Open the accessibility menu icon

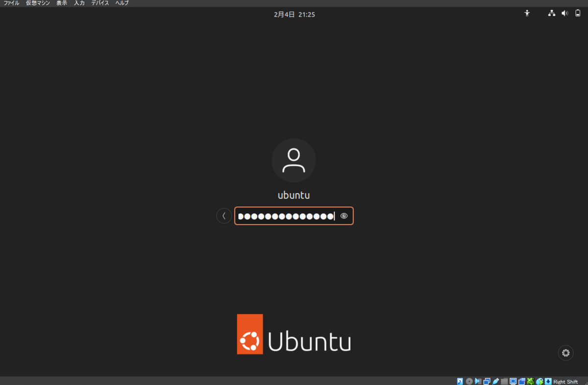point(527,13)
